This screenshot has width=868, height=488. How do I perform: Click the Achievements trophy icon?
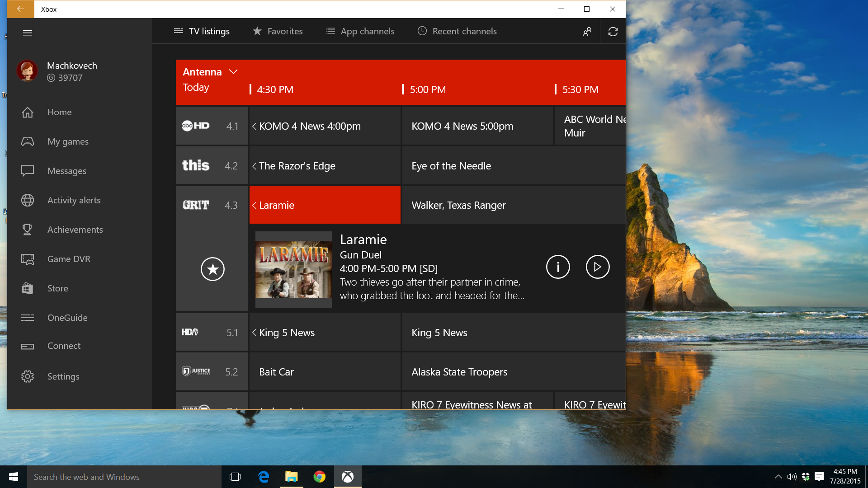tap(28, 230)
